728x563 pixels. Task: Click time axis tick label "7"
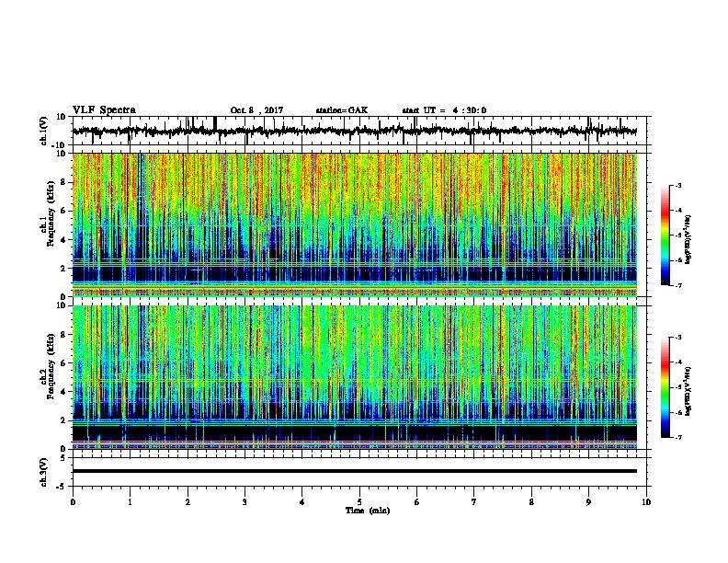click(474, 502)
